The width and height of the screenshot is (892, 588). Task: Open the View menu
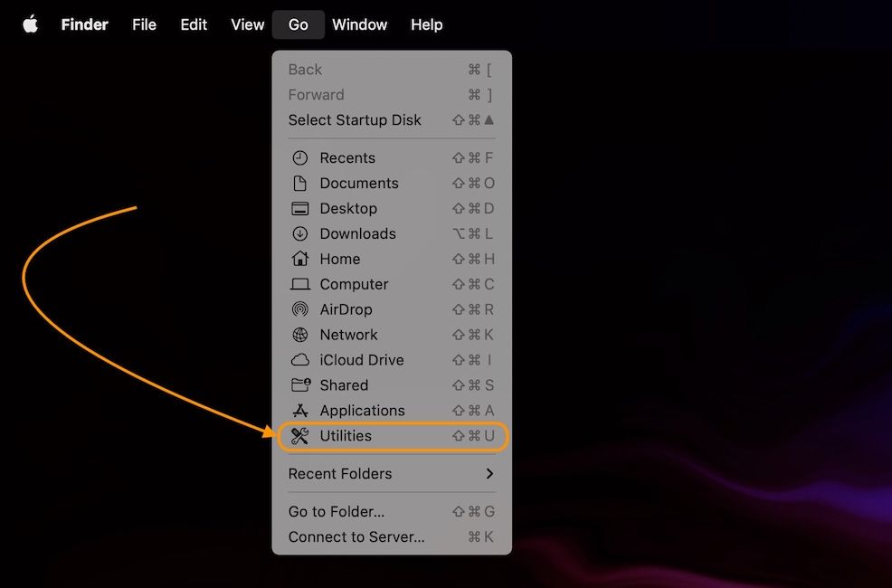pyautogui.click(x=247, y=24)
